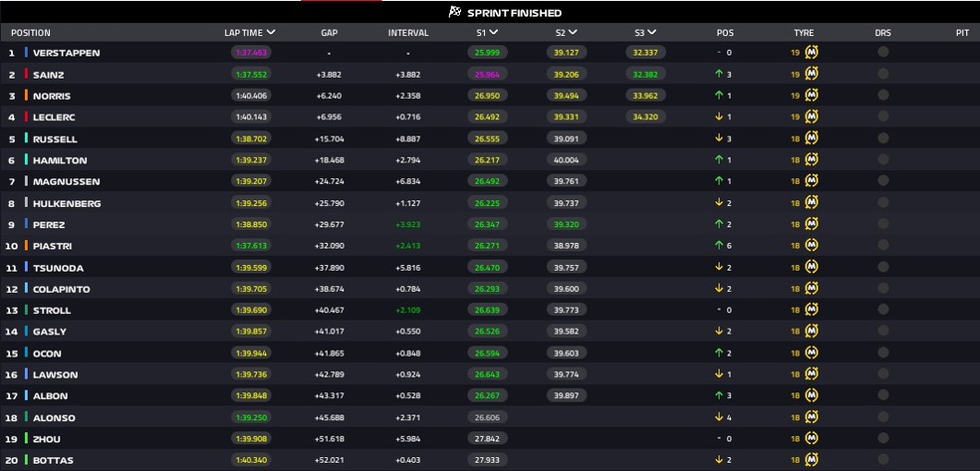
Task: Click driver name Norris
Action: [52, 97]
